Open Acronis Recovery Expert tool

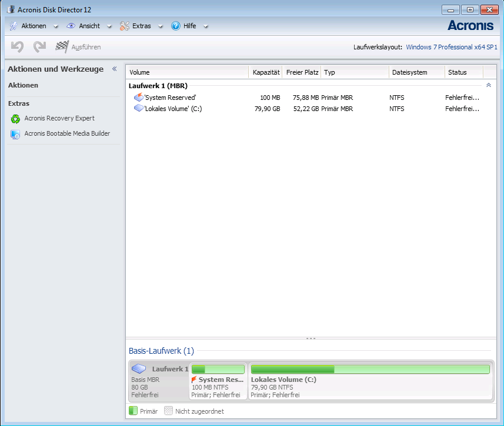click(59, 119)
